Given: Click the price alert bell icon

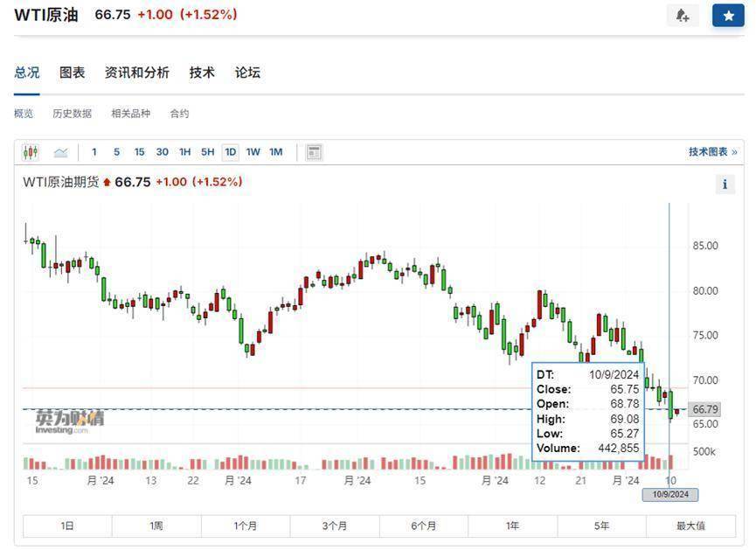Looking at the screenshot, I should (683, 16).
